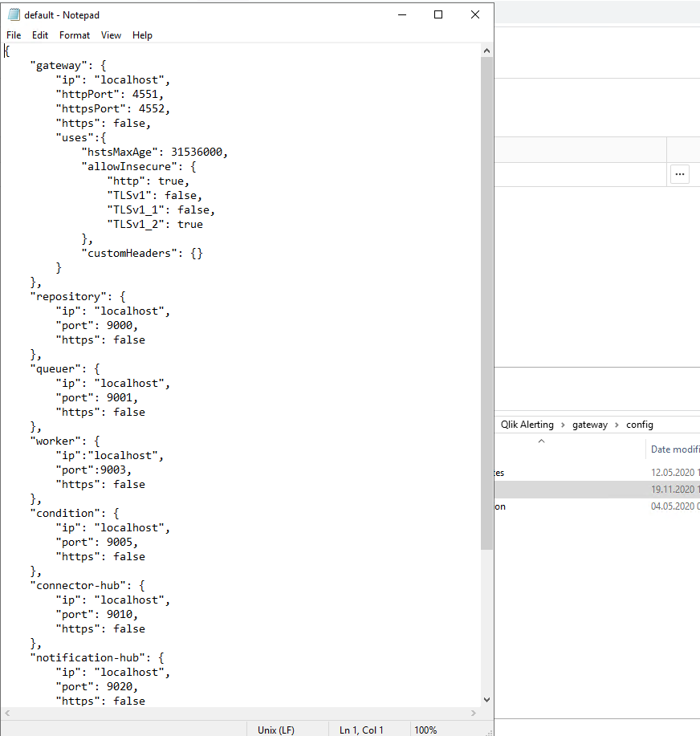
Task: Click the vertical scrollbar thumb
Action: [x=486, y=303]
